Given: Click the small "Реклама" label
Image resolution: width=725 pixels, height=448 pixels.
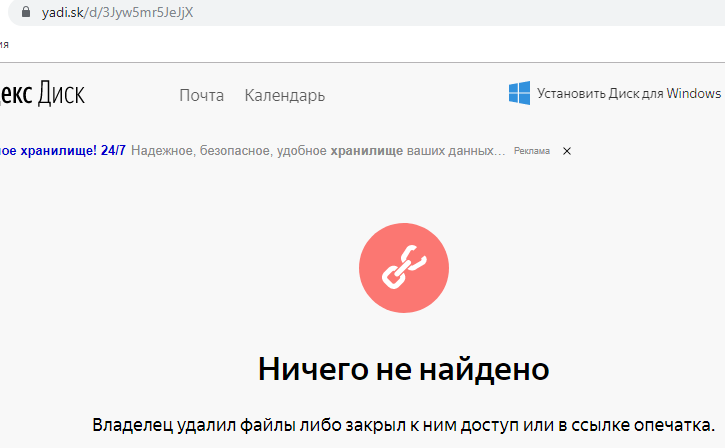Looking at the screenshot, I should pos(531,151).
